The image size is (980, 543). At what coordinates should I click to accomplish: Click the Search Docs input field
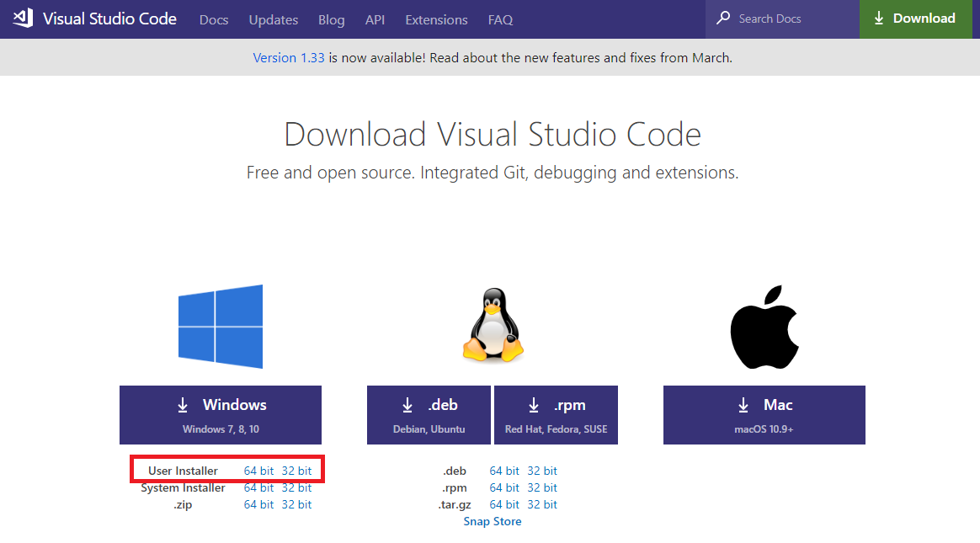(x=782, y=19)
